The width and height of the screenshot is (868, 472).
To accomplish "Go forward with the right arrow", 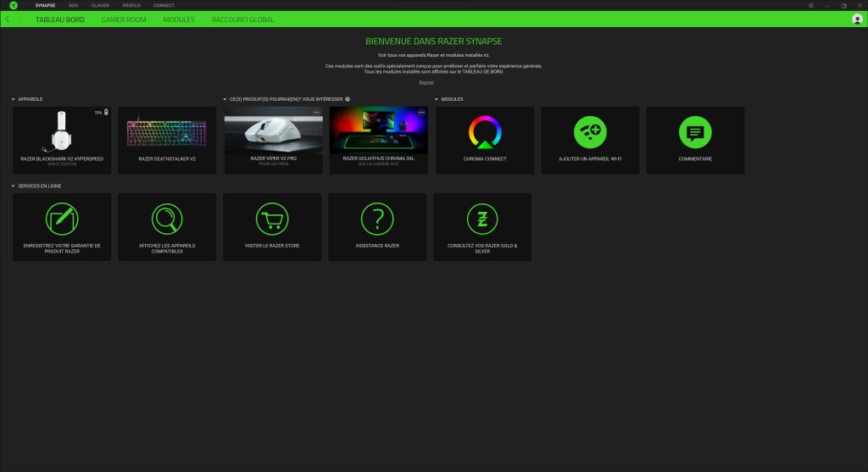I will (20, 19).
